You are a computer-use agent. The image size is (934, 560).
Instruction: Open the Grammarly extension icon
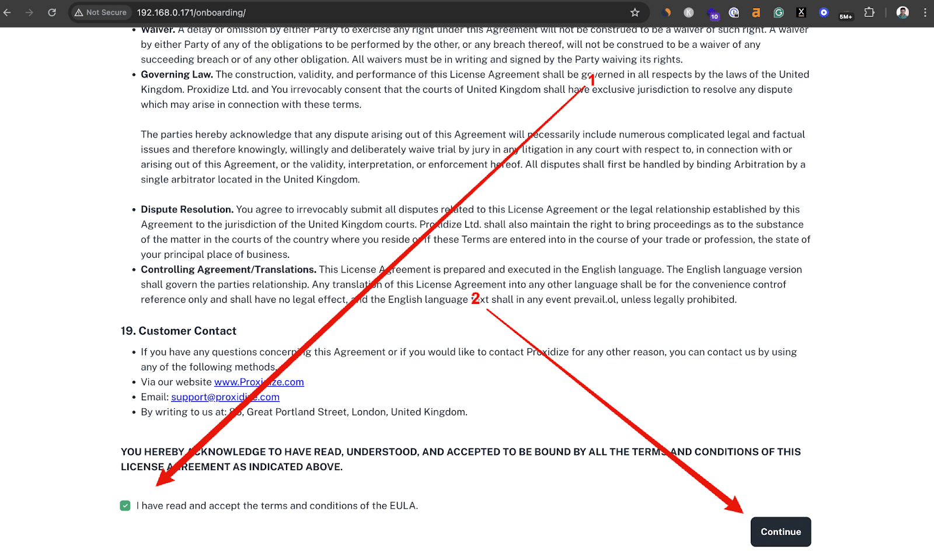point(779,12)
